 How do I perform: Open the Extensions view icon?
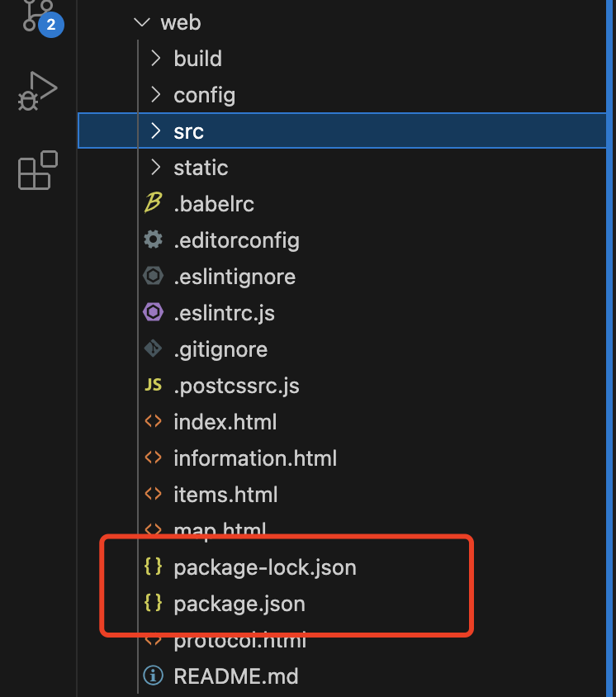(38, 170)
